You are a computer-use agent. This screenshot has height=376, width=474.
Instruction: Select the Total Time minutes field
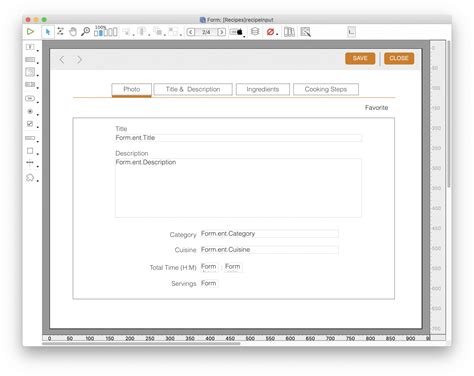pyautogui.click(x=233, y=267)
